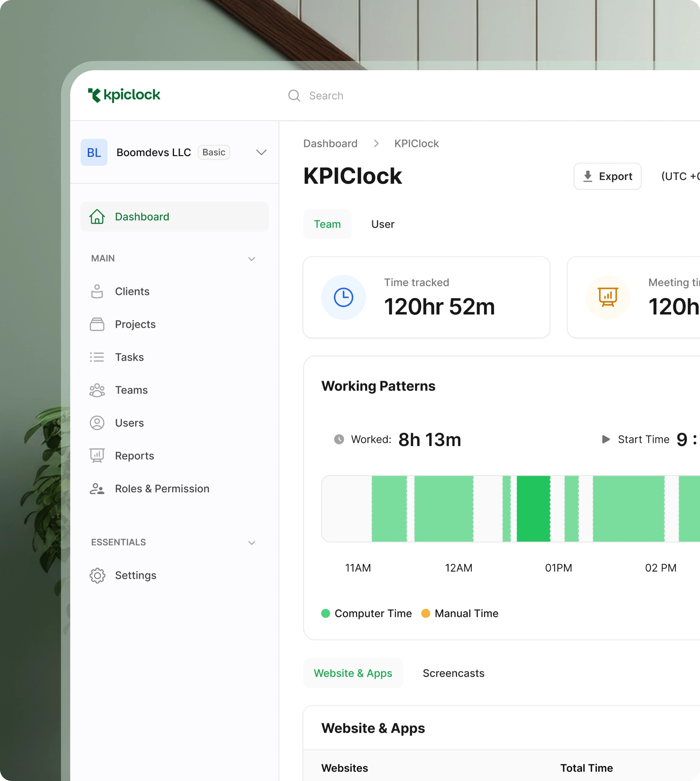Click the Computer Time green legend dot

tap(326, 613)
